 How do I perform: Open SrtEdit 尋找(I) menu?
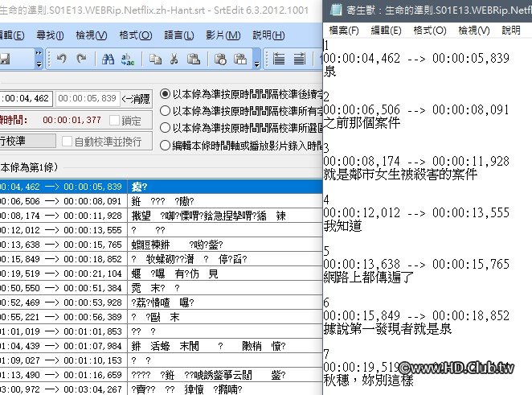coord(50,35)
